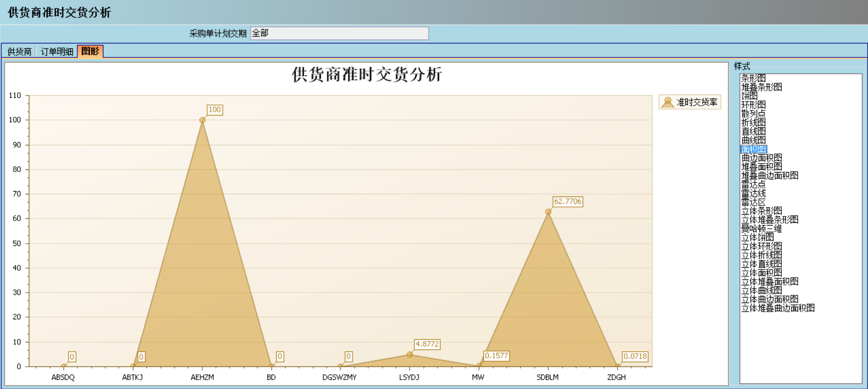The image size is (868, 389).
Task: Select 立体环形图 chart style
Action: 762,246
